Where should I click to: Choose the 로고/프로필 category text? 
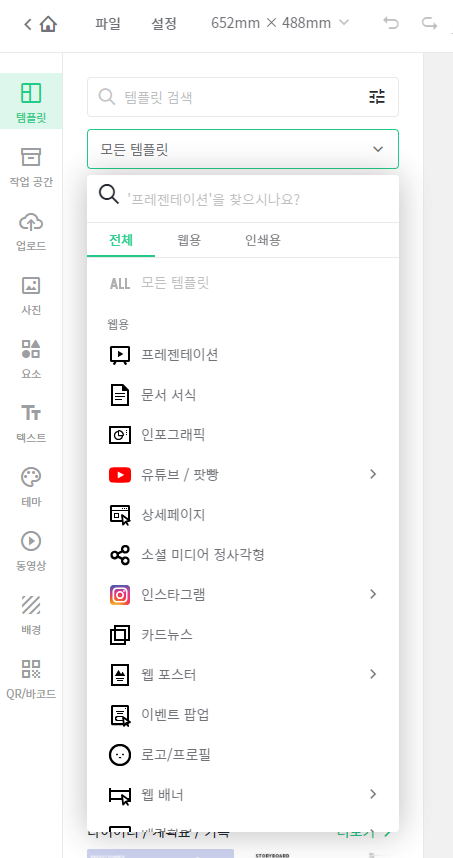[176, 755]
